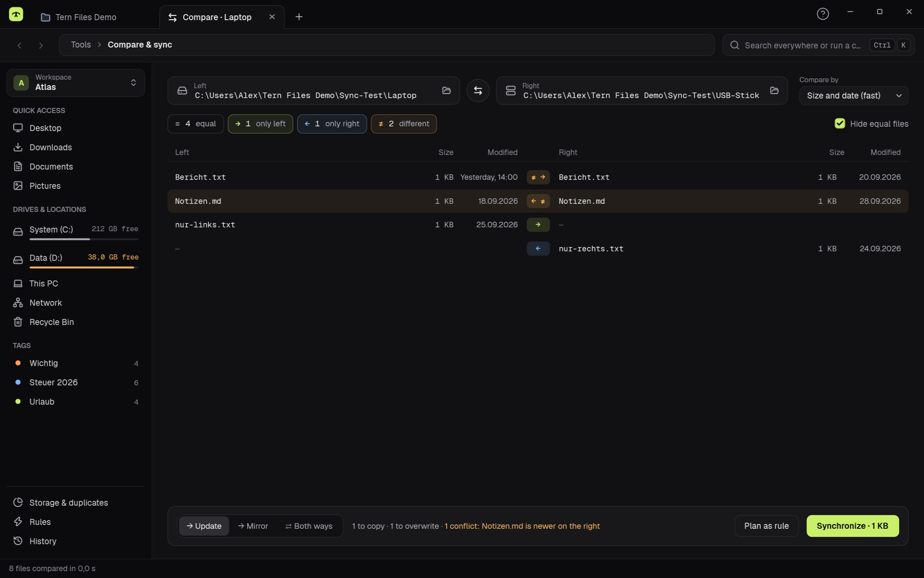Swap left and right folders
The width and height of the screenshot is (924, 578).
click(478, 90)
